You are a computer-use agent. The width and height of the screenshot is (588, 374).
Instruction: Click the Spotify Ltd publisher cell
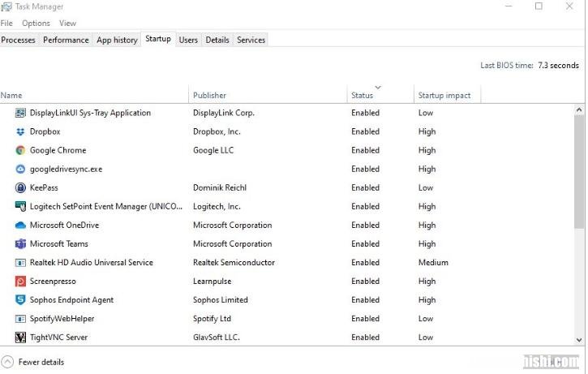(212, 319)
